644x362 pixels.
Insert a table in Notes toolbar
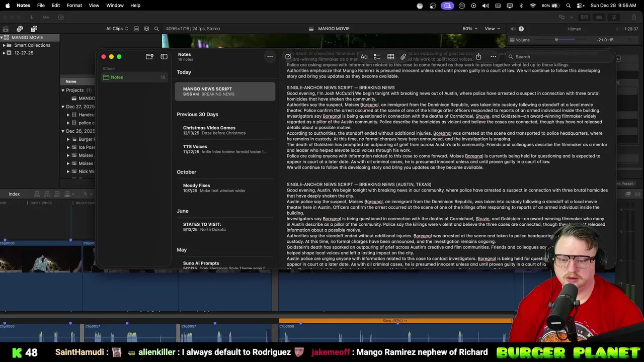coord(390,57)
